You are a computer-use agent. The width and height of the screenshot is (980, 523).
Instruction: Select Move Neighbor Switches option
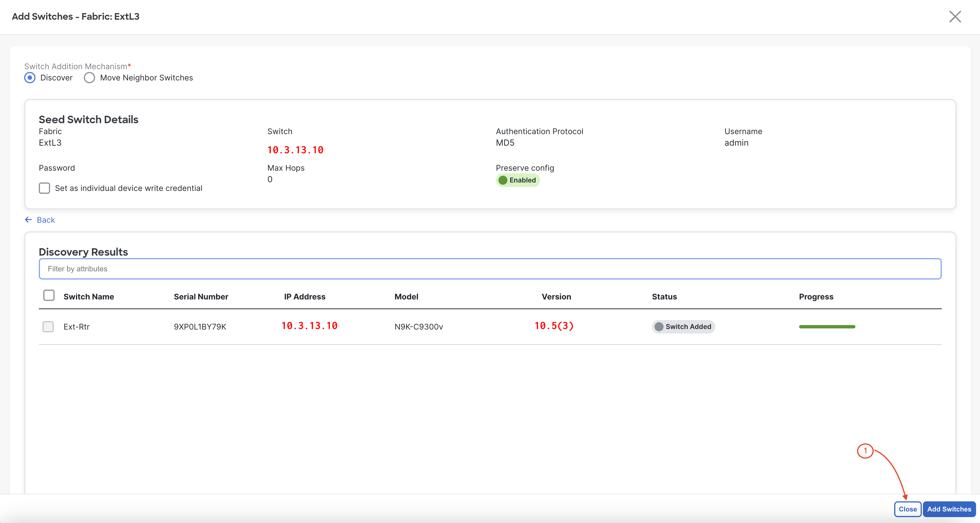90,78
